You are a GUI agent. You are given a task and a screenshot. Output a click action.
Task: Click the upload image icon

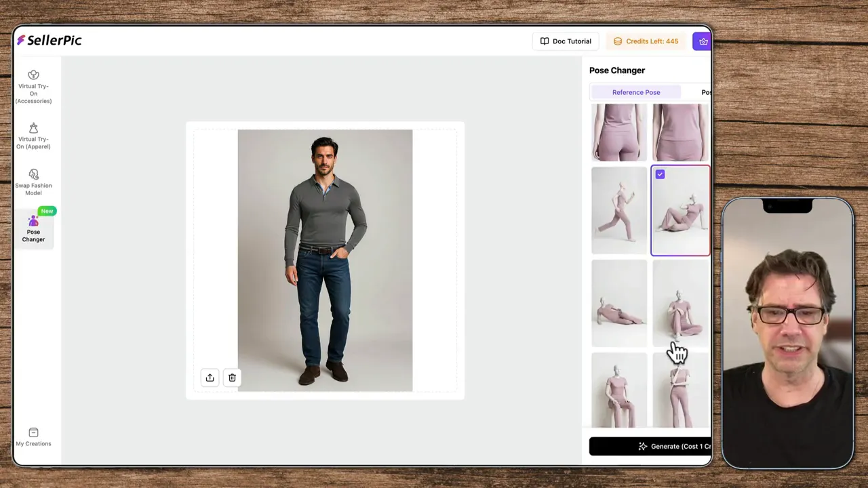[210, 378]
